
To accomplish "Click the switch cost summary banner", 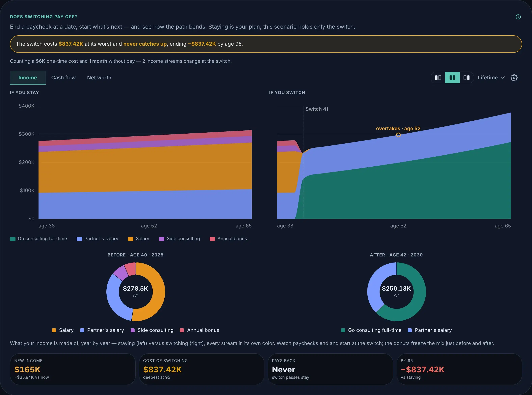I will point(266,44).
